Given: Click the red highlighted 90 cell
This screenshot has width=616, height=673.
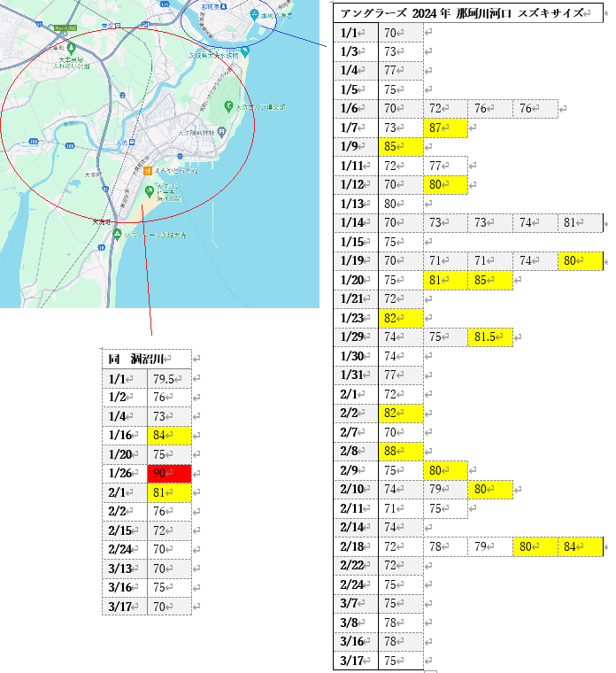Looking at the screenshot, I should pyautogui.click(x=169, y=473).
